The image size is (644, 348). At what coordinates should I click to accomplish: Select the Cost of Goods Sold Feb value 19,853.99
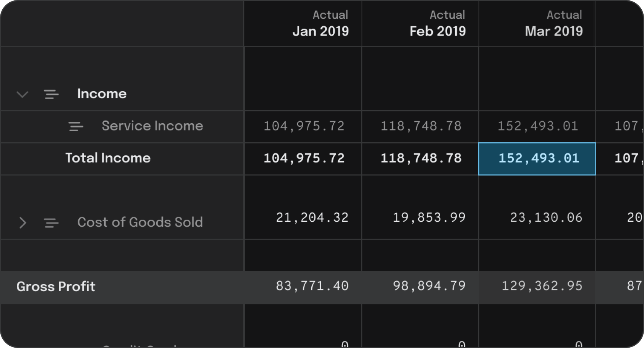(x=429, y=217)
